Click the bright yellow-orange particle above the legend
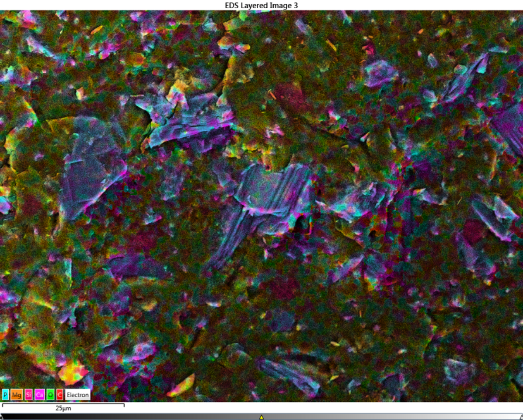Image resolution: width=523 pixels, height=420 pixels. [72, 373]
